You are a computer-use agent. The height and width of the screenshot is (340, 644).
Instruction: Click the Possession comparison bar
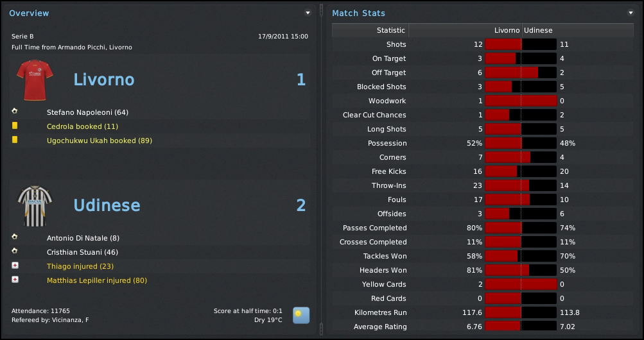point(521,143)
